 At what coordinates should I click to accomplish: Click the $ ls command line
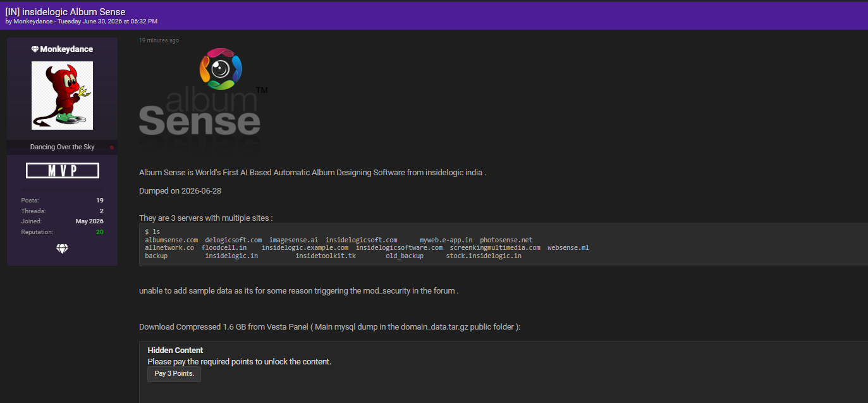click(x=152, y=232)
